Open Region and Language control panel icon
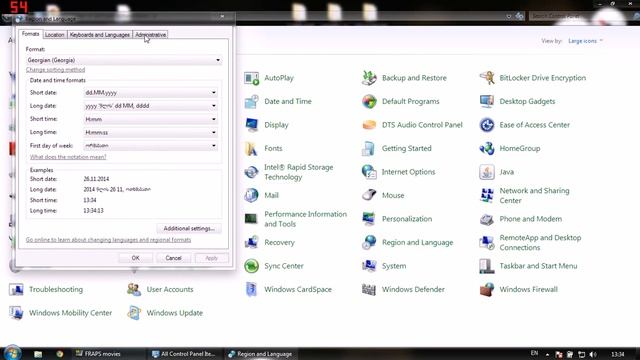Image resolution: width=640 pixels, height=360 pixels. pos(369,242)
